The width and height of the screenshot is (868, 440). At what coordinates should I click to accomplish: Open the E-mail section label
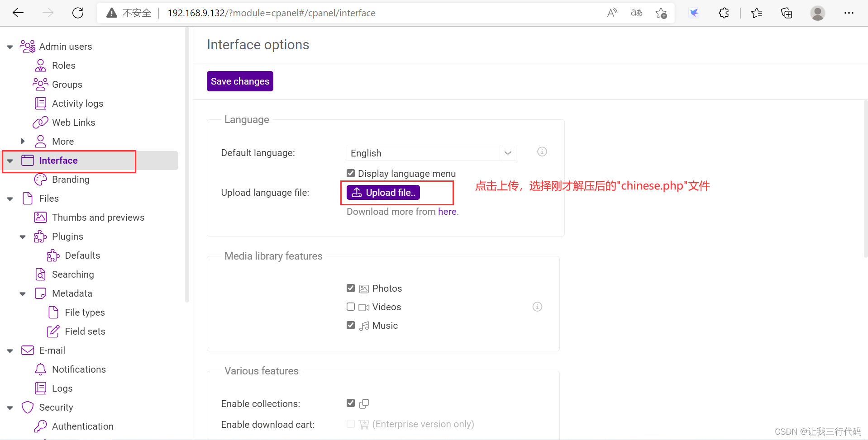52,350
